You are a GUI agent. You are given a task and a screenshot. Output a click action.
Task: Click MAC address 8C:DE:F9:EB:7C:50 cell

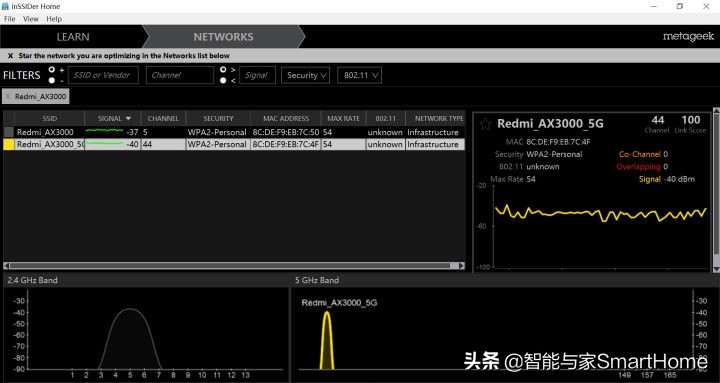pos(286,132)
